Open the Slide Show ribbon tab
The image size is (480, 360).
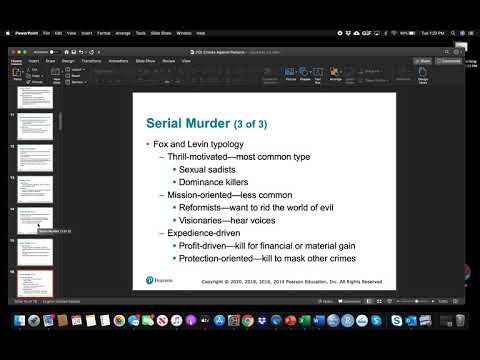[146, 61]
